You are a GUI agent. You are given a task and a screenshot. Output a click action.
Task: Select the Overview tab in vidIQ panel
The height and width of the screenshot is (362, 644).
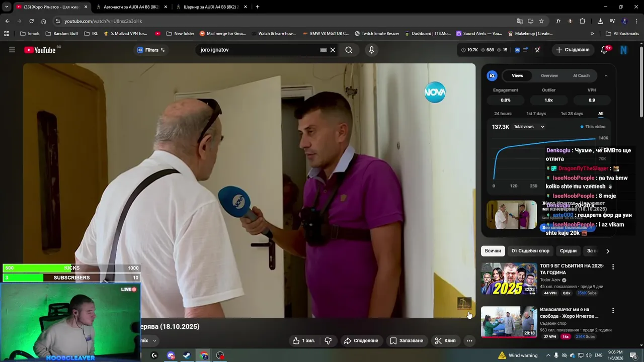tap(549, 75)
